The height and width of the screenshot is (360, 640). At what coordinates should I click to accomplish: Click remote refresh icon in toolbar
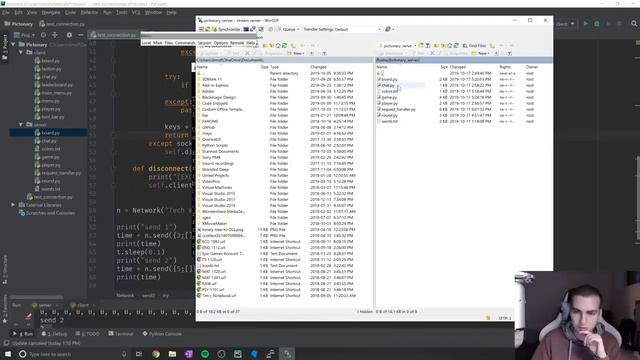click(x=456, y=46)
